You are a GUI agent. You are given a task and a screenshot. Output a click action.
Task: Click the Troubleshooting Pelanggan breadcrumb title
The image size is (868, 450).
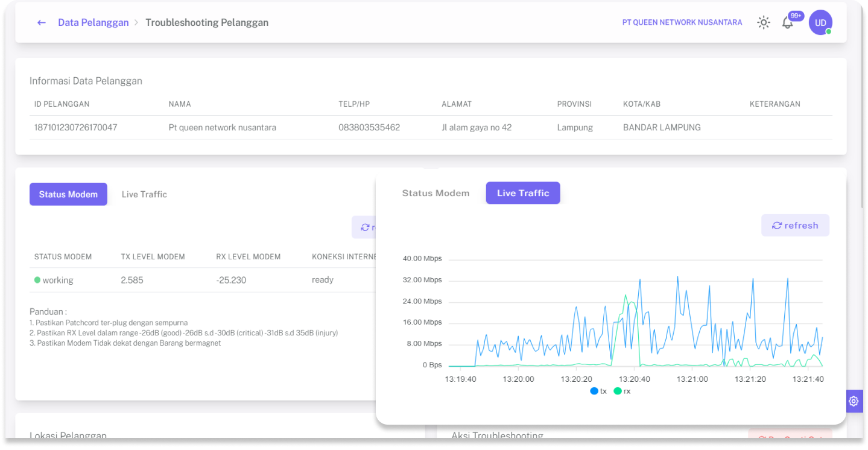207,23
